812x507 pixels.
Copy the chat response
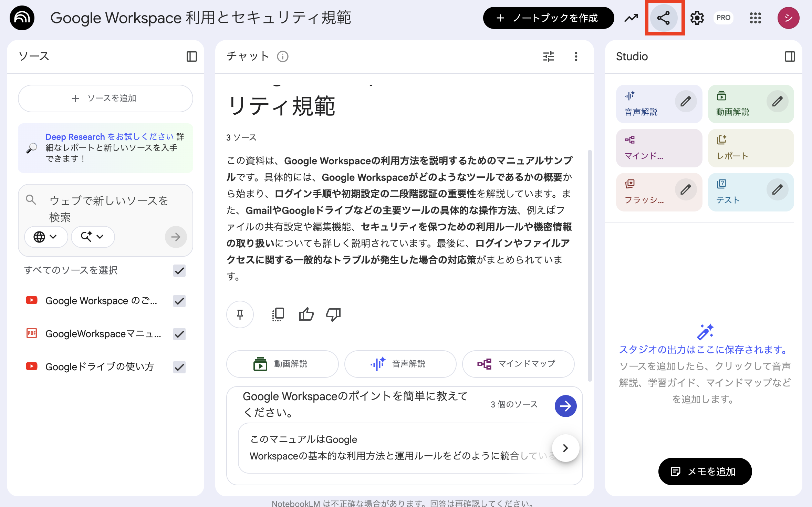click(277, 314)
